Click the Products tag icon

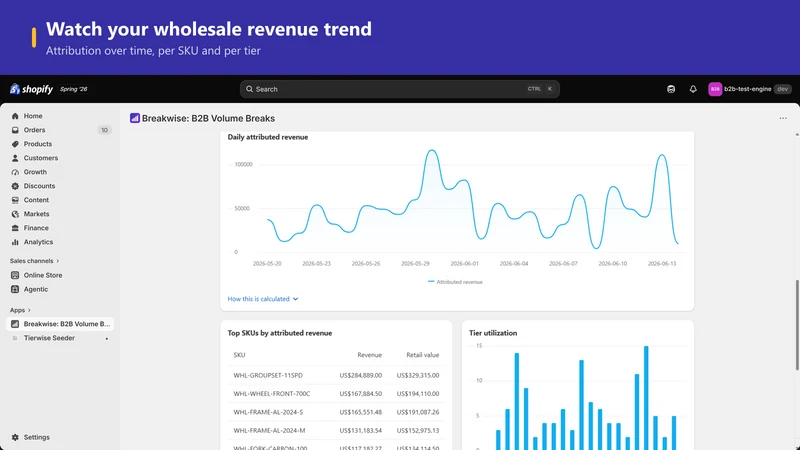tap(15, 144)
